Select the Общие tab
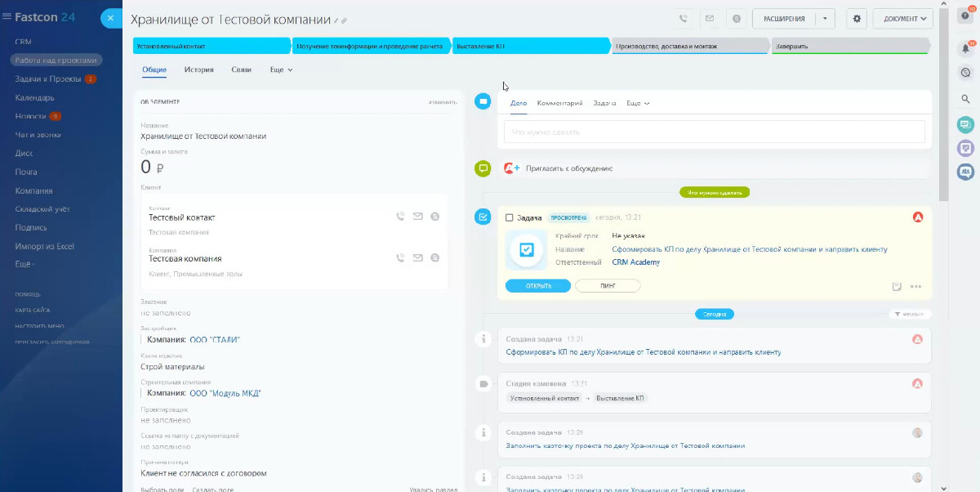980x492 pixels. point(154,70)
